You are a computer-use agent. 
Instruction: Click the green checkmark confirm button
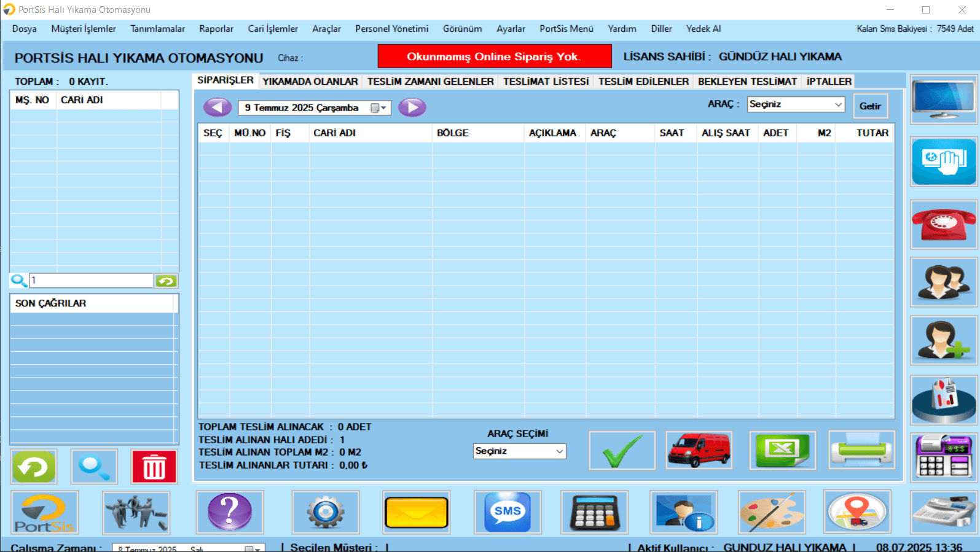(x=622, y=450)
